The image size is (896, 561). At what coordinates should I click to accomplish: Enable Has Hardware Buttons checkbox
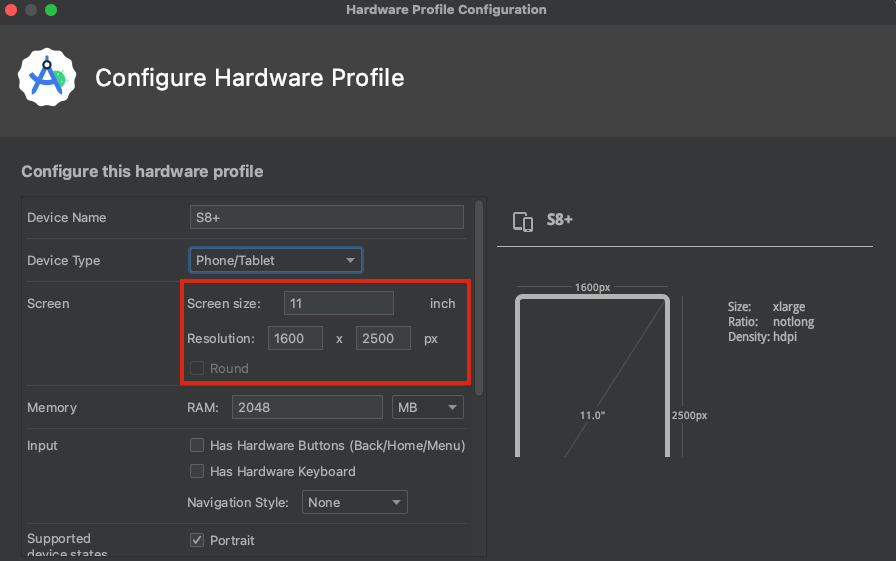pyautogui.click(x=197, y=445)
